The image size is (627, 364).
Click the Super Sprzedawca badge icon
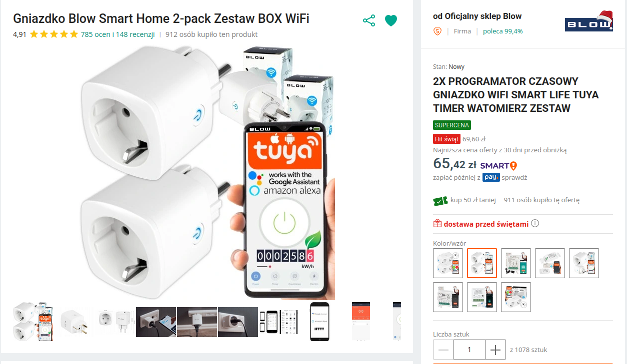click(437, 31)
